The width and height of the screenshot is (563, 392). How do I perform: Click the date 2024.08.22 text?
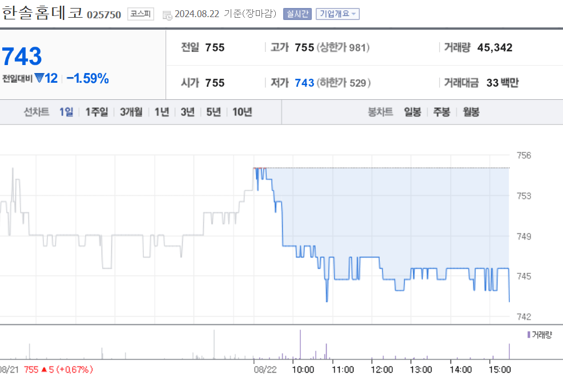click(x=197, y=14)
